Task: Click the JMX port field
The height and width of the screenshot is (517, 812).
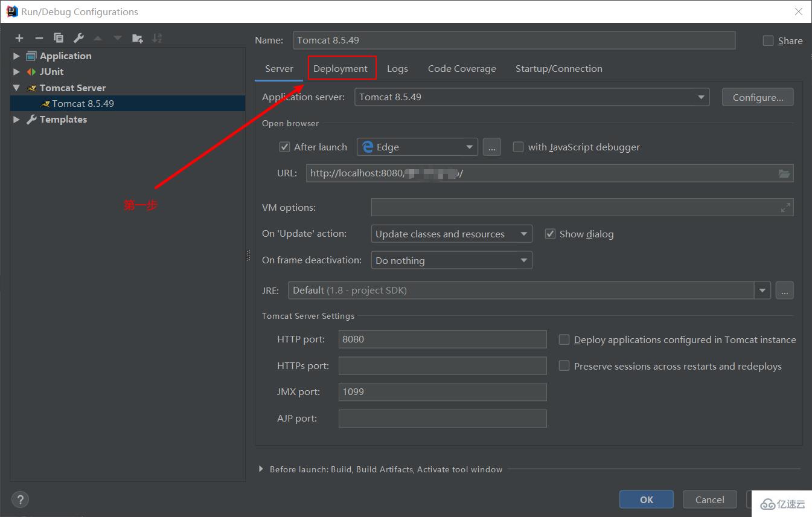Action: (443, 392)
